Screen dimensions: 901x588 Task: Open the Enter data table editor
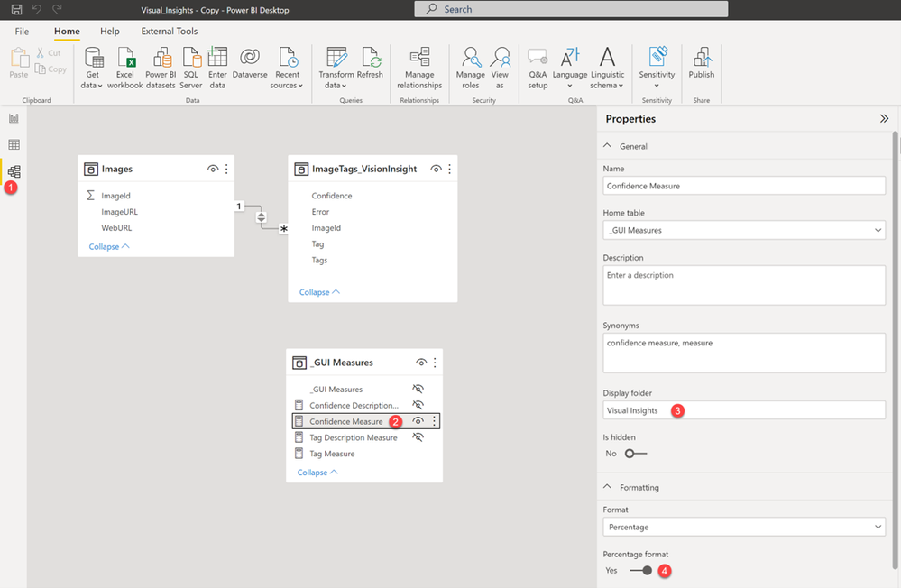coord(217,68)
